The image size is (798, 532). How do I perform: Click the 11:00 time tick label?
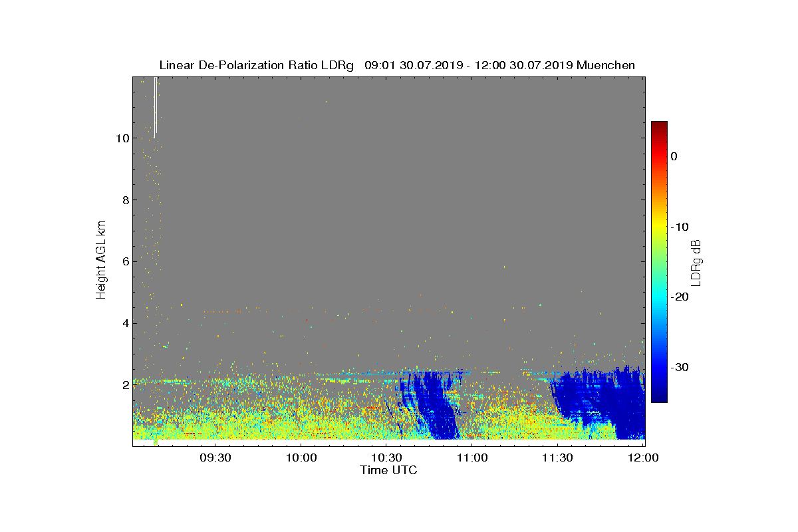[x=472, y=458]
